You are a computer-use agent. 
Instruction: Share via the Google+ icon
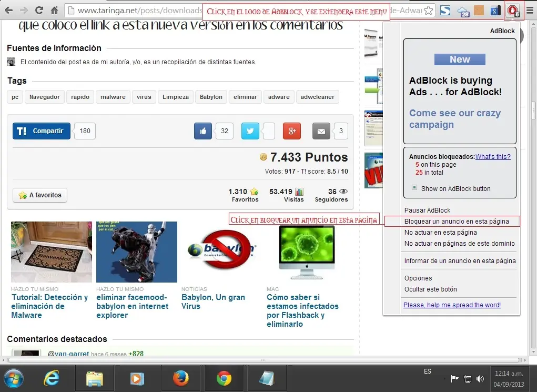pyautogui.click(x=292, y=131)
